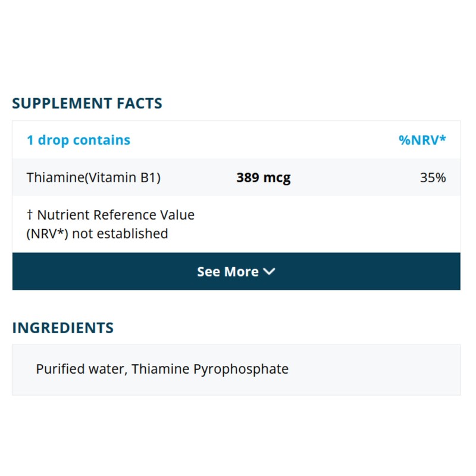Click the "mcg" unit label

[277, 177]
